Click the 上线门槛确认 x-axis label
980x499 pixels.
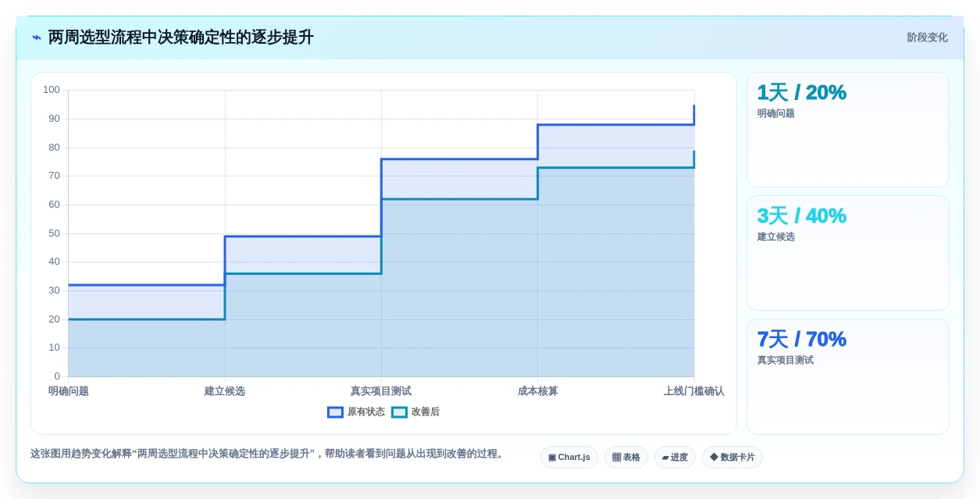coord(694,391)
